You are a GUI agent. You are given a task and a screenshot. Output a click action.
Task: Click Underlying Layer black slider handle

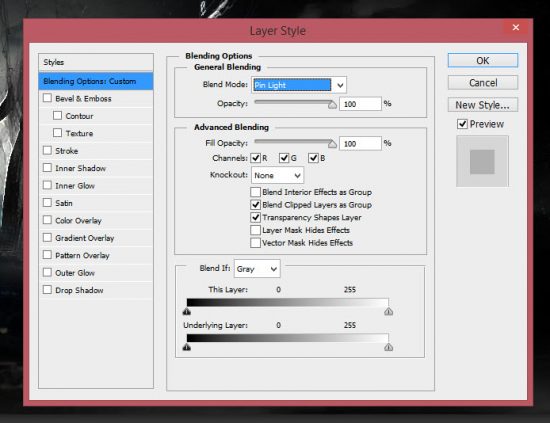point(187,347)
